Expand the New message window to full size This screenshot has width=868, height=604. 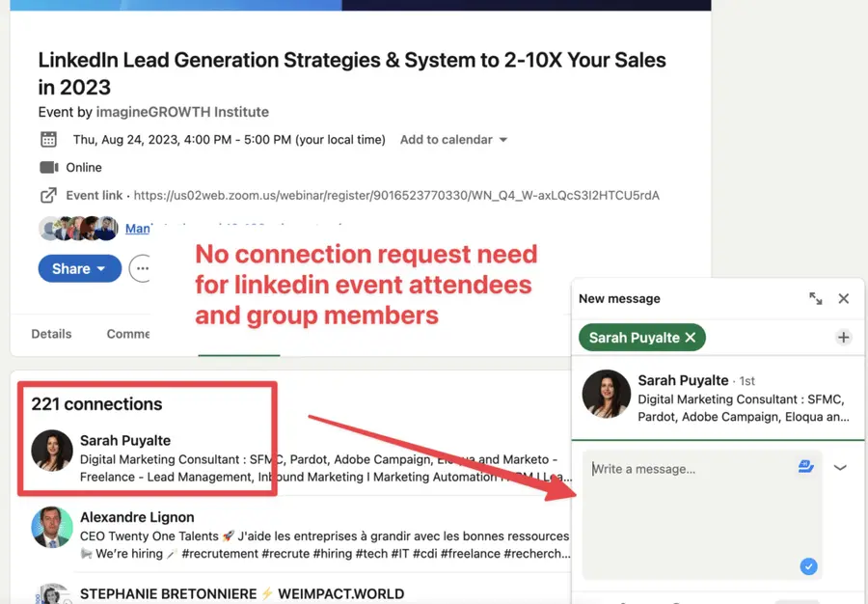[x=816, y=298]
